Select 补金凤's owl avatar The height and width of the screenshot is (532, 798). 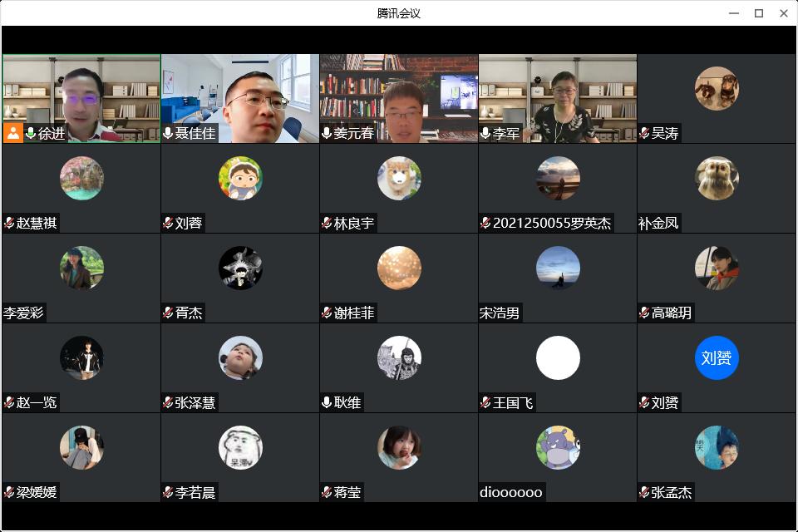pos(717,178)
